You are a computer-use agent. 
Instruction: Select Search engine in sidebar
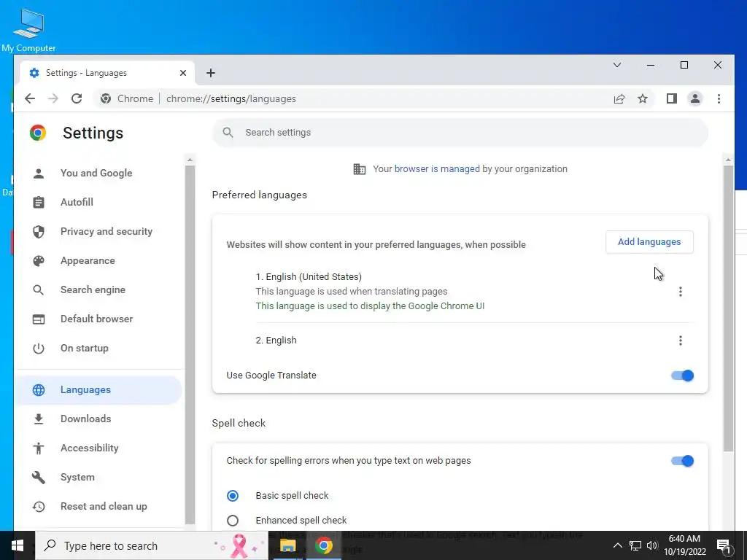[99, 290]
